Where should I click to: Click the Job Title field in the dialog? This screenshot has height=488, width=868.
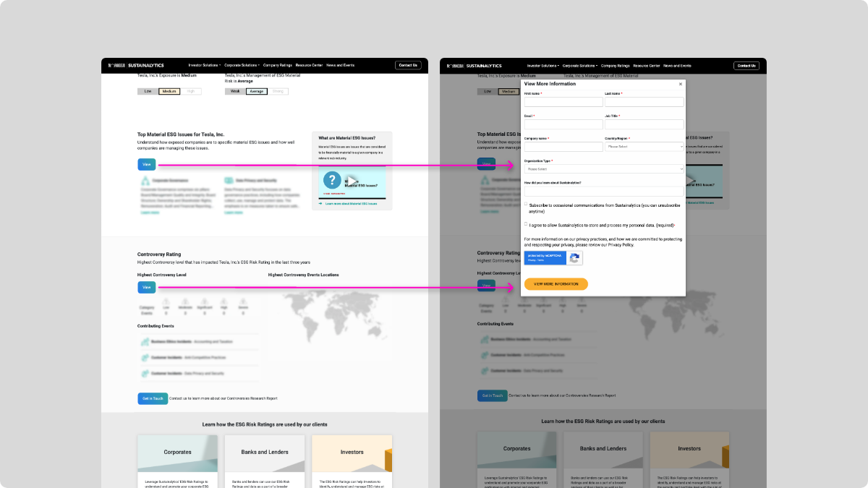(x=644, y=124)
